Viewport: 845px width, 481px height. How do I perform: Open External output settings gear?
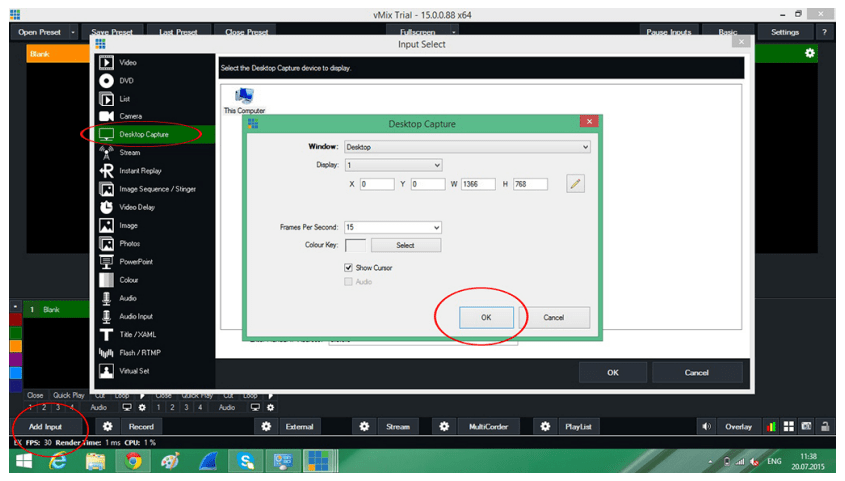266,427
